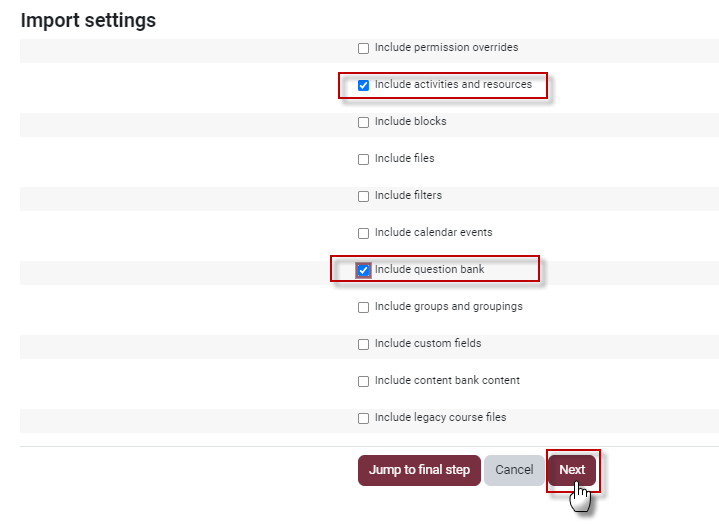Check Include calendar events box
The height and width of the screenshot is (524, 719).
(363, 233)
